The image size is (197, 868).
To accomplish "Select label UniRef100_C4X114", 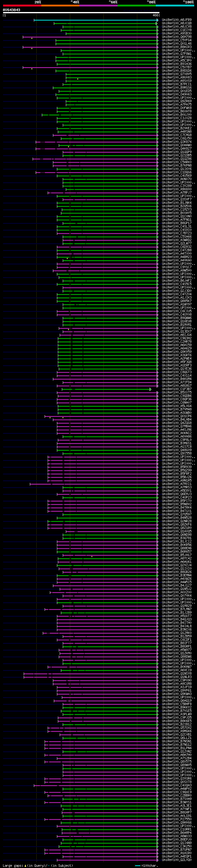I will 177,376.
